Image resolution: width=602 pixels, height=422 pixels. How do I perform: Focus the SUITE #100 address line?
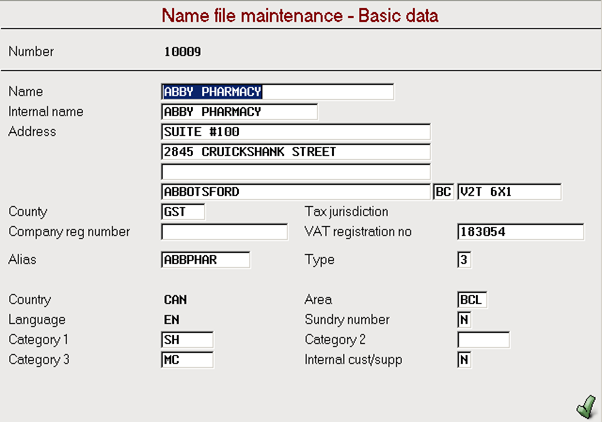coord(296,132)
